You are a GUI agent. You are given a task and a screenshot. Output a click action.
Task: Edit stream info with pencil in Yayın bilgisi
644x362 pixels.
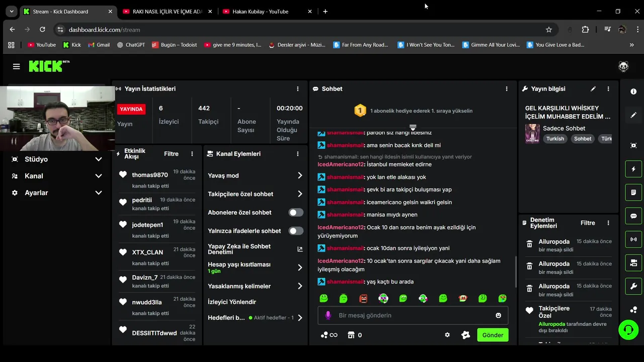tap(593, 88)
